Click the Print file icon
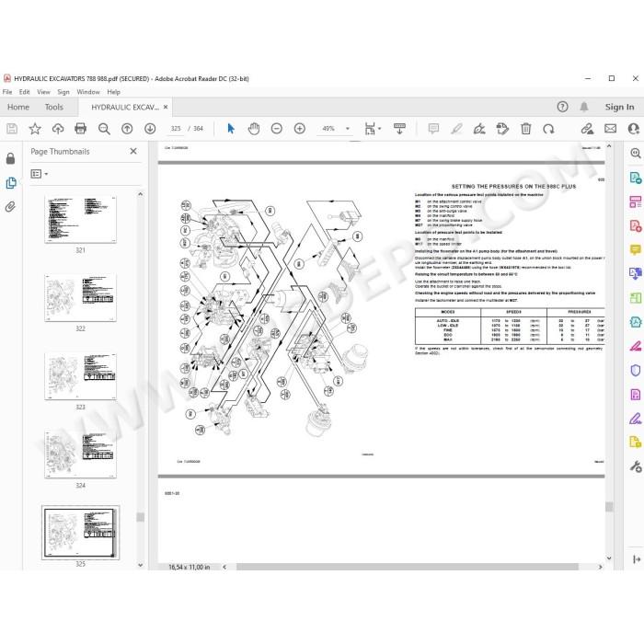 pyautogui.click(x=81, y=129)
